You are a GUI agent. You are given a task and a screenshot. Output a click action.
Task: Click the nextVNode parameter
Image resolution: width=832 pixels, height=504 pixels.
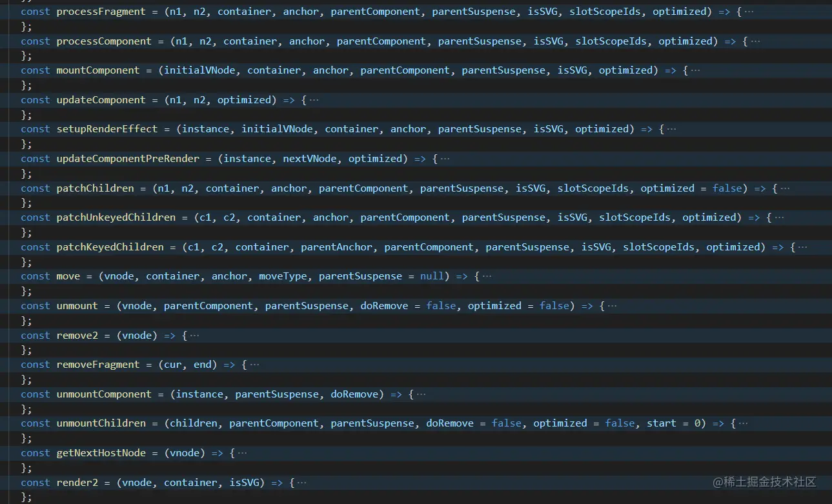310,159
